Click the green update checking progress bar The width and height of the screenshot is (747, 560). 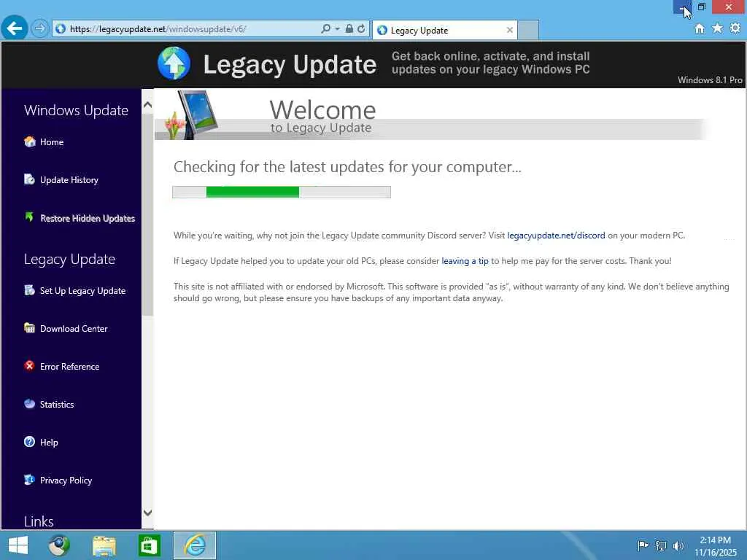282,192
